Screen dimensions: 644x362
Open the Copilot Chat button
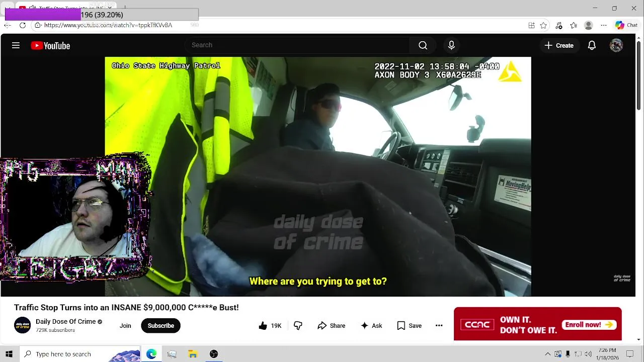coord(626,25)
